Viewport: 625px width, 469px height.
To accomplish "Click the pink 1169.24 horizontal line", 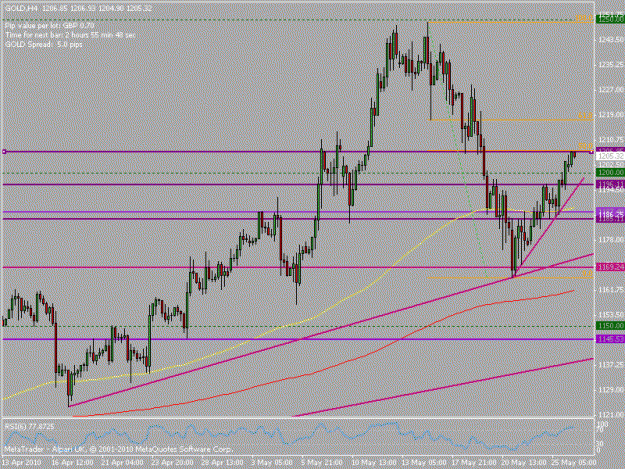I will point(297,267).
